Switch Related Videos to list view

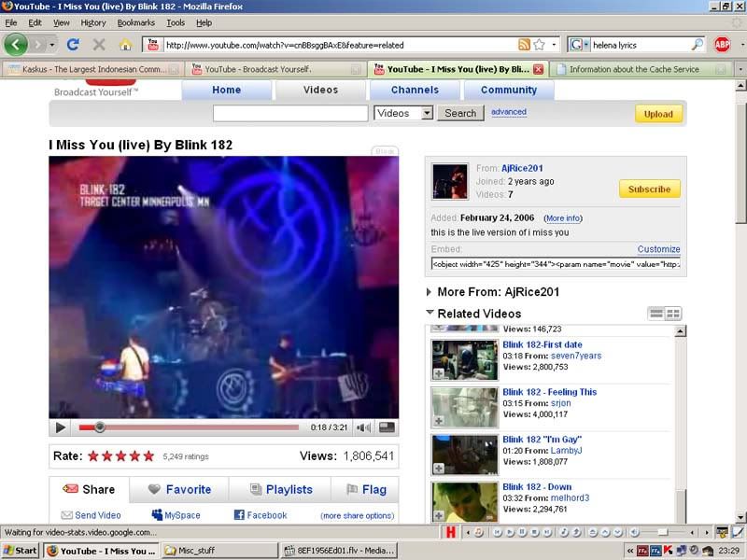click(656, 314)
